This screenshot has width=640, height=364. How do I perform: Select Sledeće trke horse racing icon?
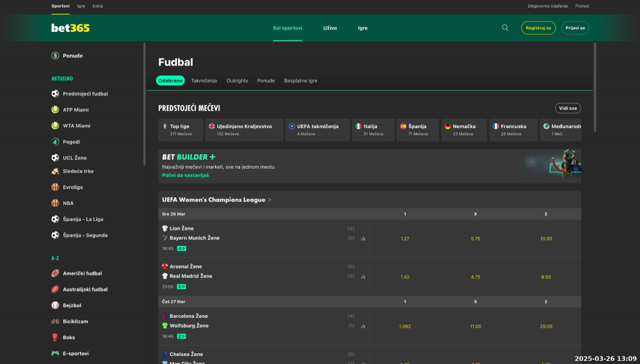click(55, 171)
